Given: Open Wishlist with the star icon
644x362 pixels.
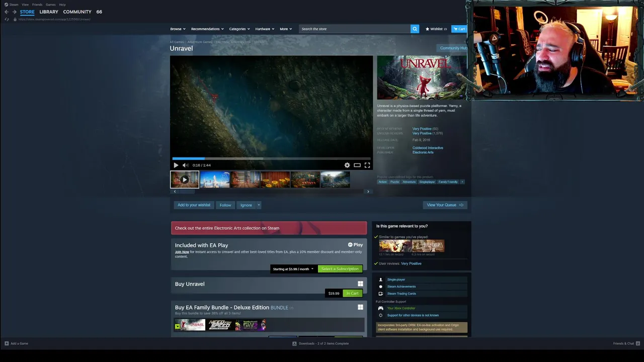Looking at the screenshot, I should coord(436,29).
